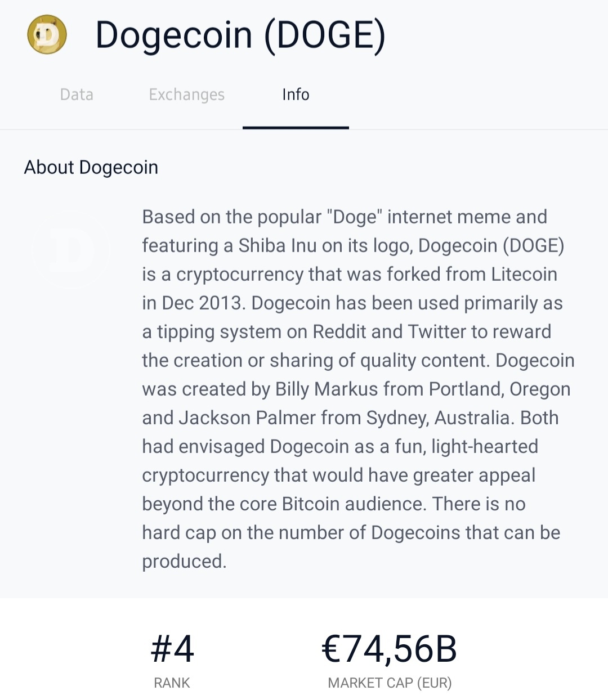The width and height of the screenshot is (608, 700).
Task: Click the word Litecoin in the description
Action: pos(524,274)
